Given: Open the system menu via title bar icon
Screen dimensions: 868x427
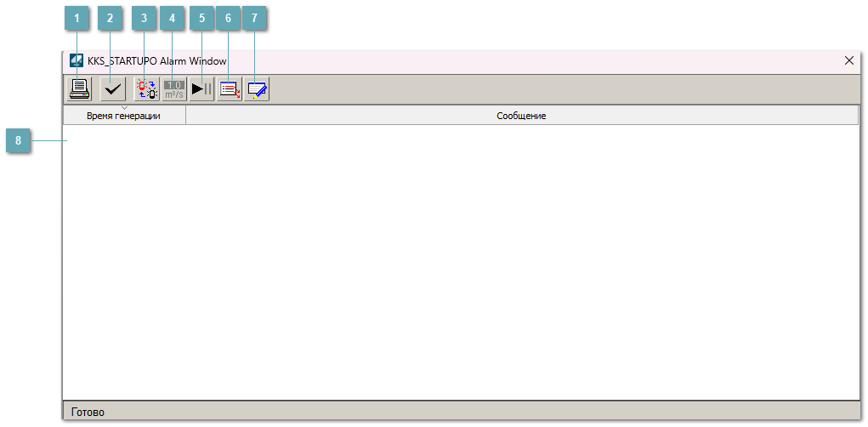Looking at the screenshot, I should click(77, 61).
